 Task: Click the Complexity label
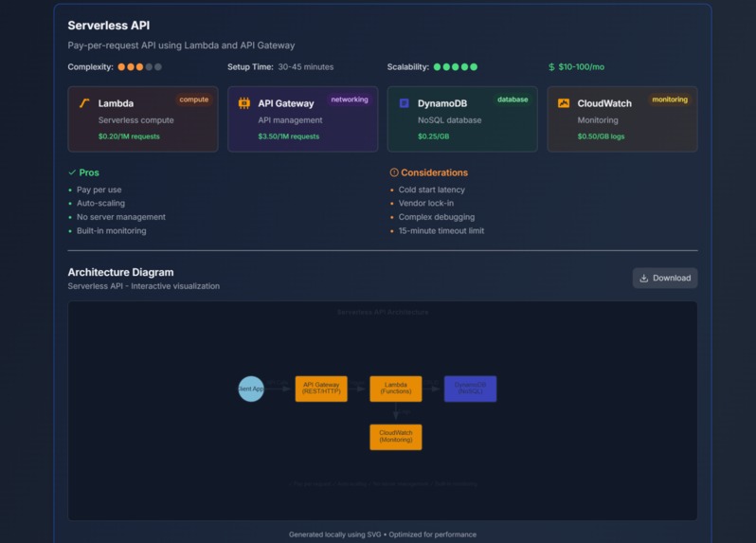point(90,67)
